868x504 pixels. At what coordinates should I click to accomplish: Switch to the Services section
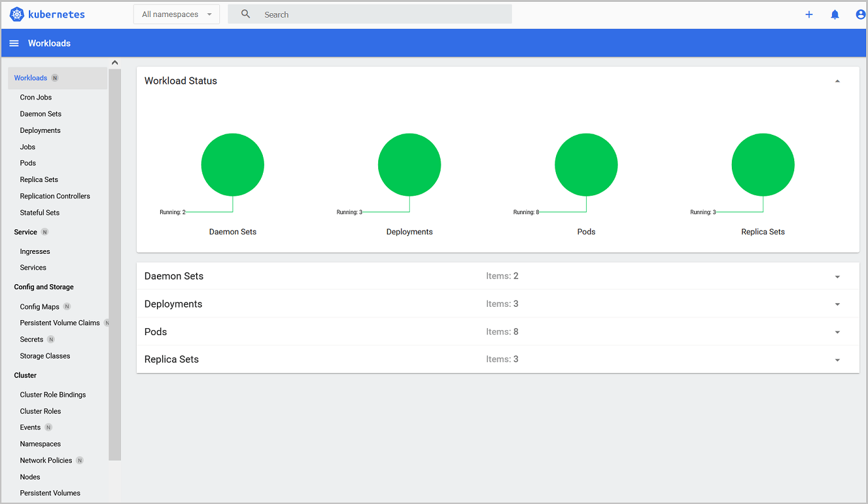(33, 267)
